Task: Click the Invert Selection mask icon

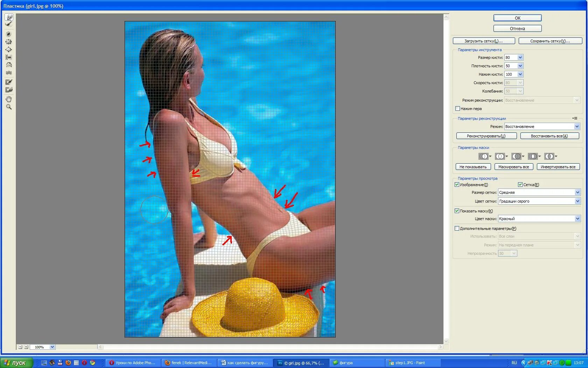Action: [x=549, y=156]
